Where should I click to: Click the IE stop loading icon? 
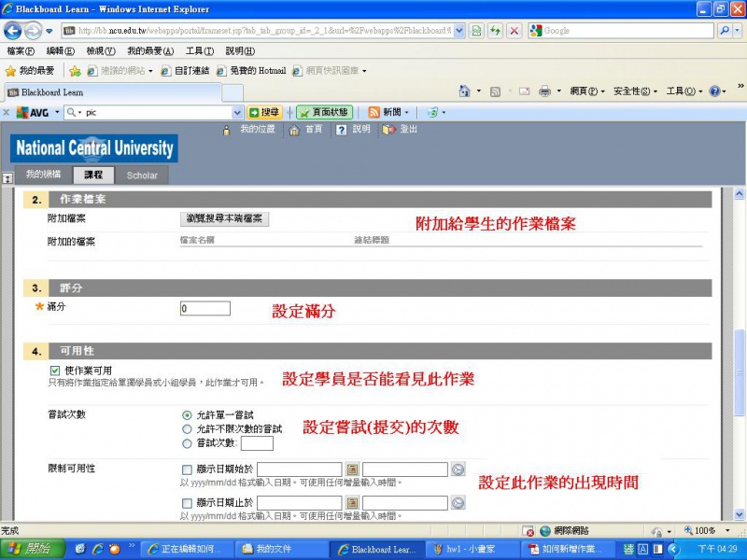point(514,31)
